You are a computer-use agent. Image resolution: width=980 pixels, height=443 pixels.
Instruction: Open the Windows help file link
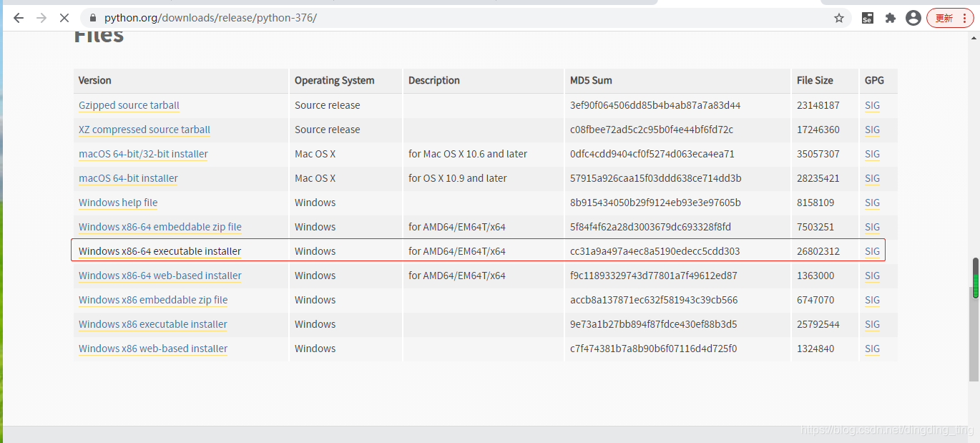pyautogui.click(x=118, y=203)
